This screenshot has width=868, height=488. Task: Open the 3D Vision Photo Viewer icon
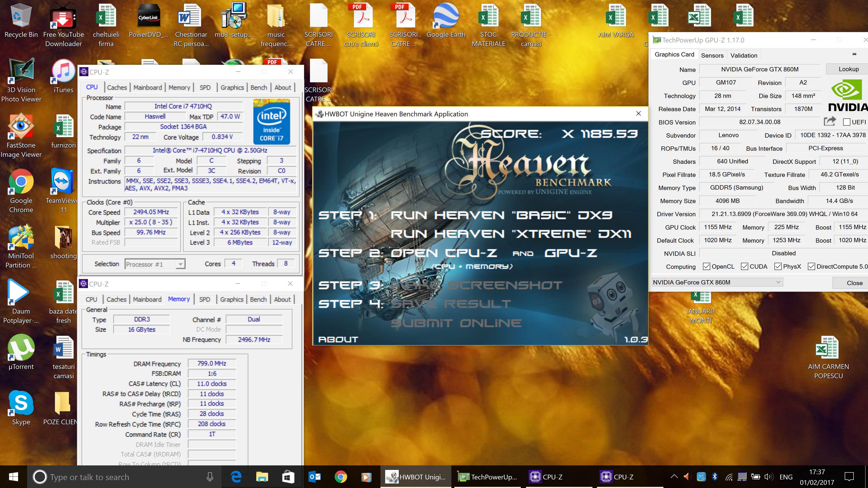point(21,80)
